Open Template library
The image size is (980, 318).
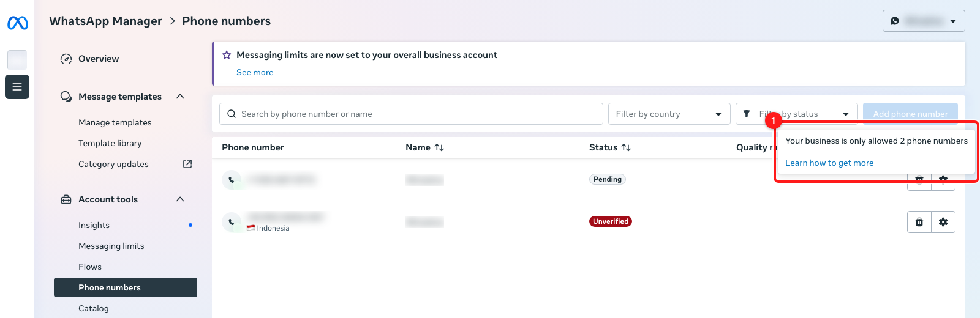click(110, 143)
